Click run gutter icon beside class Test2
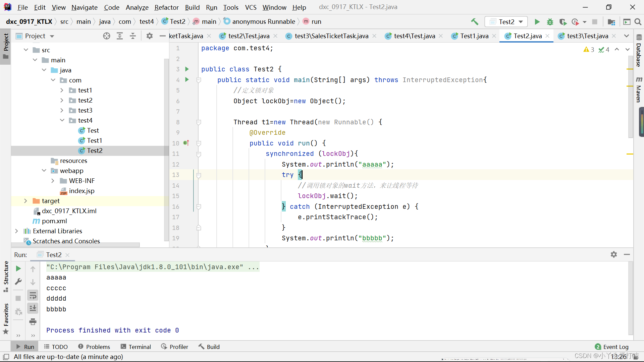Screen dimensions: 644x362 [x=187, y=69]
